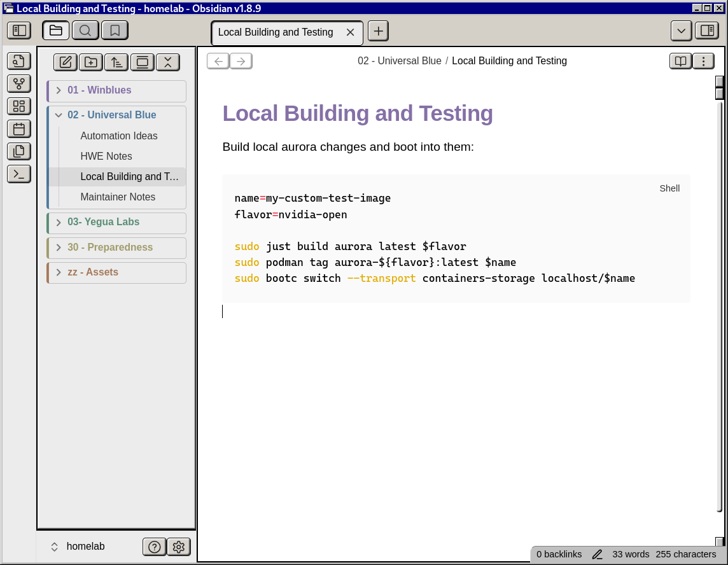Open today's daily note
Screen dimensions: 728x565
(x=19, y=129)
